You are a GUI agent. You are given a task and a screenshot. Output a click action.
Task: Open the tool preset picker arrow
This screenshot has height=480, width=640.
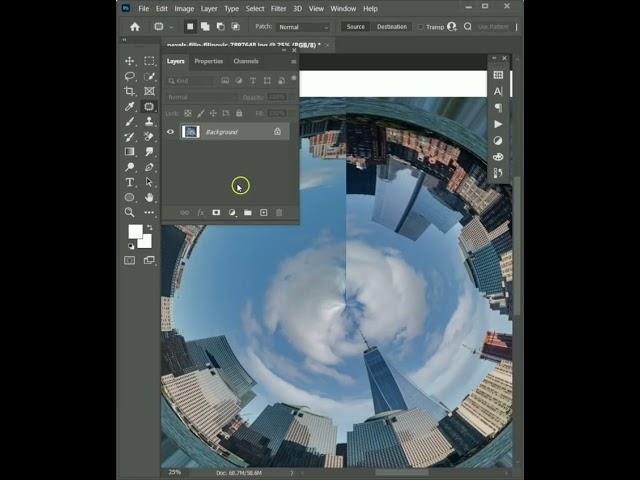171,27
